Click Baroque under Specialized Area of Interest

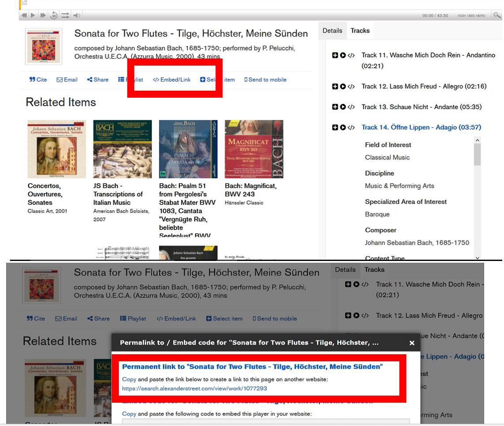(377, 214)
